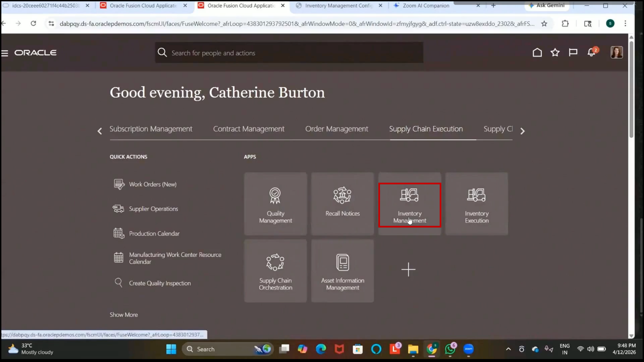Open Asset Information Management tile
Viewport: 644px width, 362px height.
pyautogui.click(x=342, y=271)
